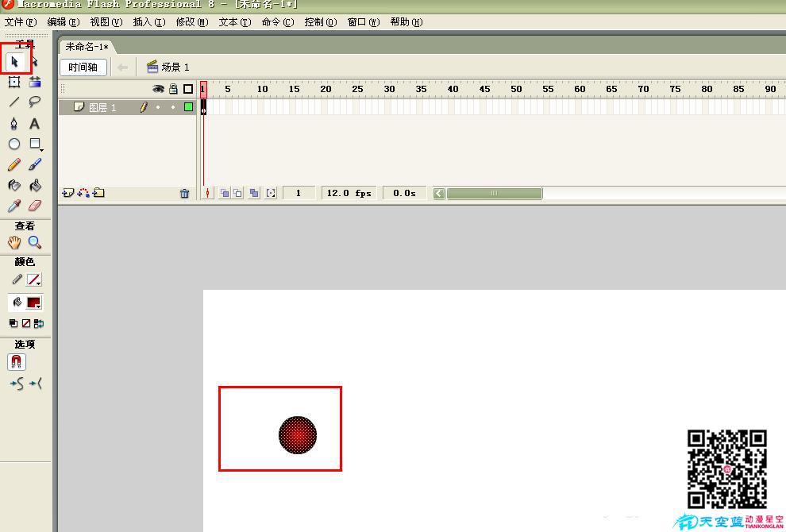Screen dimensions: 786x532
Task: Click the Insert Layer icon
Action: pos(67,193)
